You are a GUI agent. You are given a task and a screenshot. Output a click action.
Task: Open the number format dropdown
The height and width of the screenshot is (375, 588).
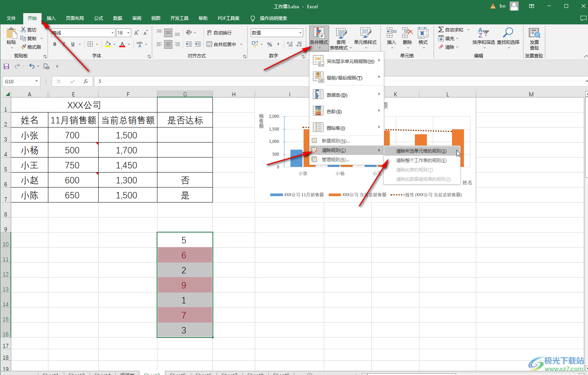pos(300,33)
